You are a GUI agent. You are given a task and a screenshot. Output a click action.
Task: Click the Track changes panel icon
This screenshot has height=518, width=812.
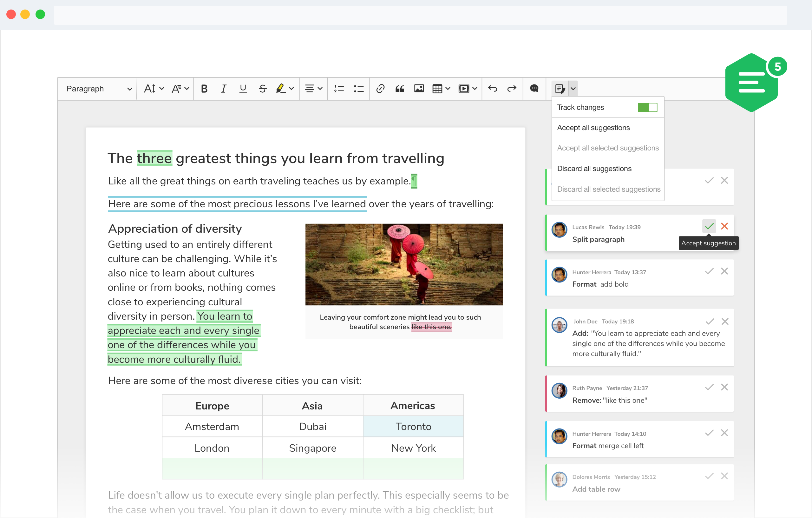[560, 89]
